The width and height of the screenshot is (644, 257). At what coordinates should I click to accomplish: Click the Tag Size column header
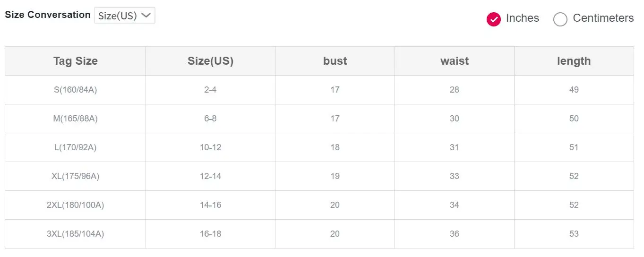click(76, 61)
